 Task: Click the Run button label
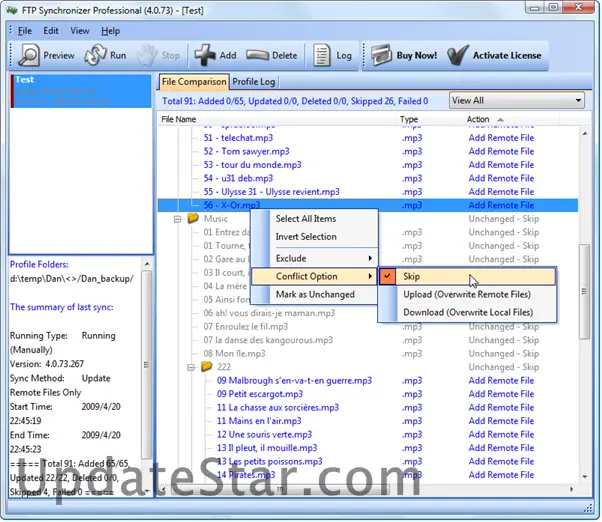[118, 56]
